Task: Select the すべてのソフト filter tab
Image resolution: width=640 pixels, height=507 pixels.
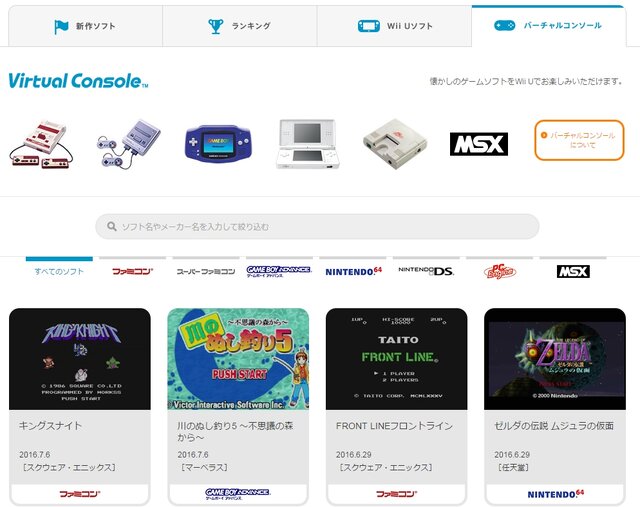Action: tap(59, 271)
